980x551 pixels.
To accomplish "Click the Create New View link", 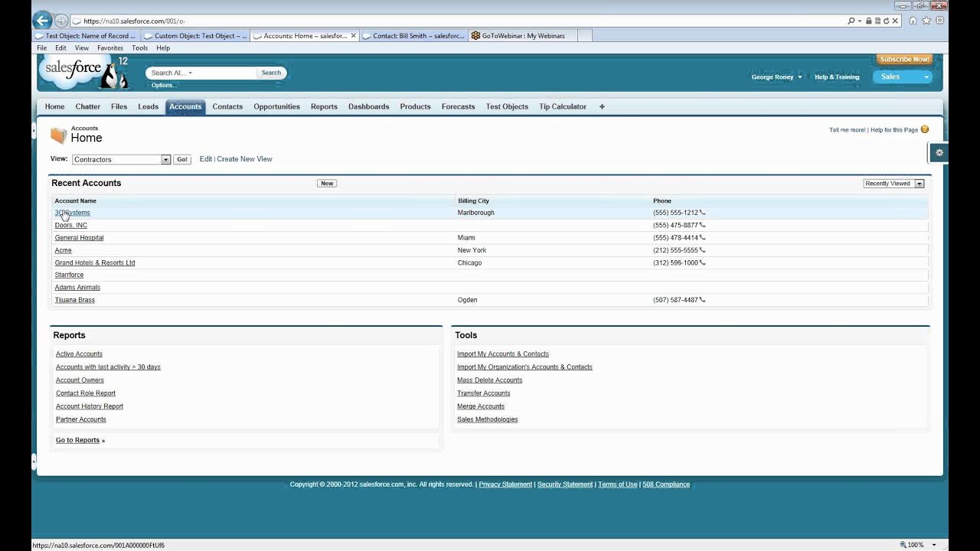I will pyautogui.click(x=244, y=159).
